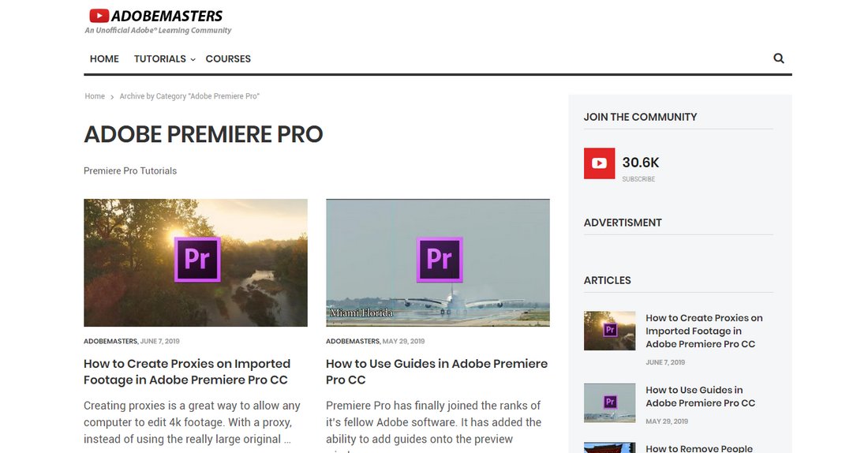Open the sidebar guides article thumbnail
This screenshot has height=453, width=868.
(x=609, y=402)
